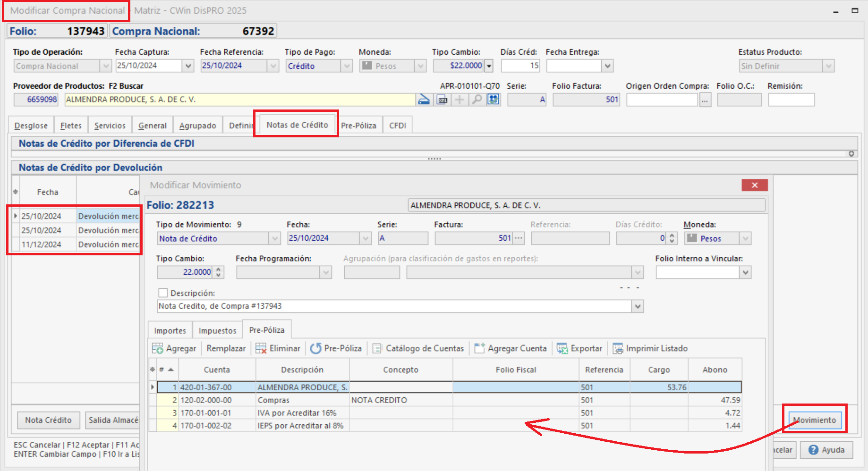Open Fecha Referencia date dropdown
This screenshot has width=868, height=471.
(273, 66)
